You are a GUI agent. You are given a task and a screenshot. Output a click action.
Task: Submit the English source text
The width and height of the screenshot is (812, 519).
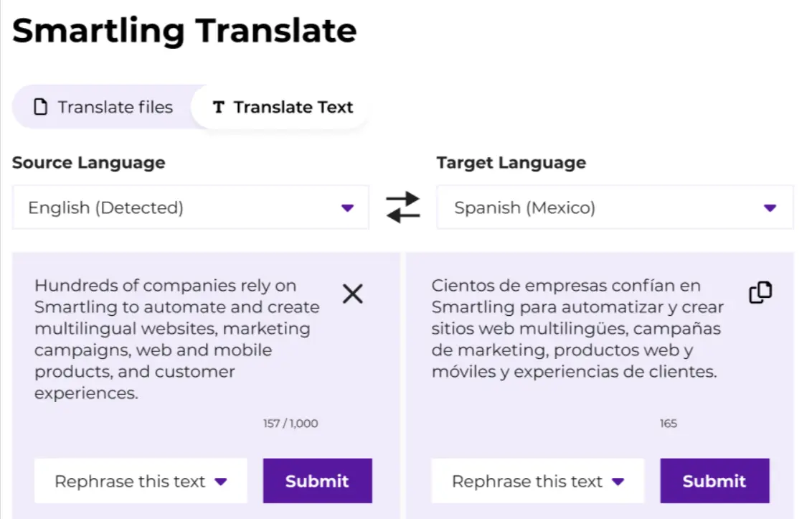pos(317,481)
